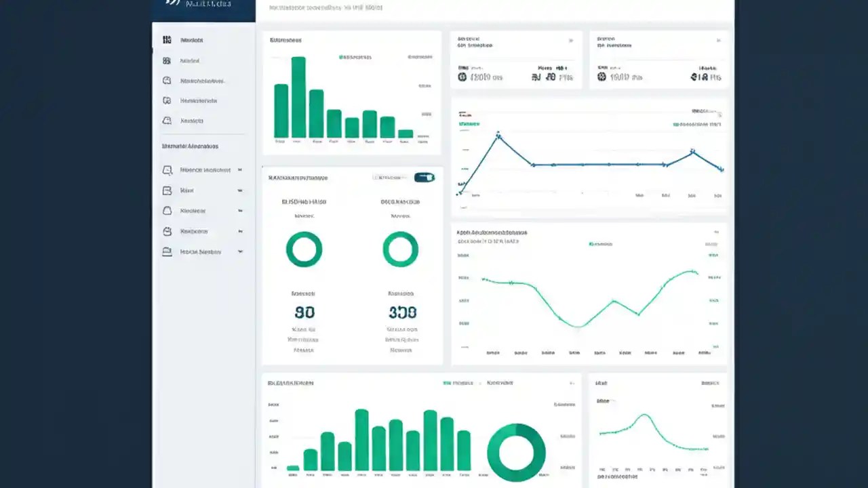868x488 pixels.
Task: Click the document icon at sidebar bottom
Action: coord(167,251)
